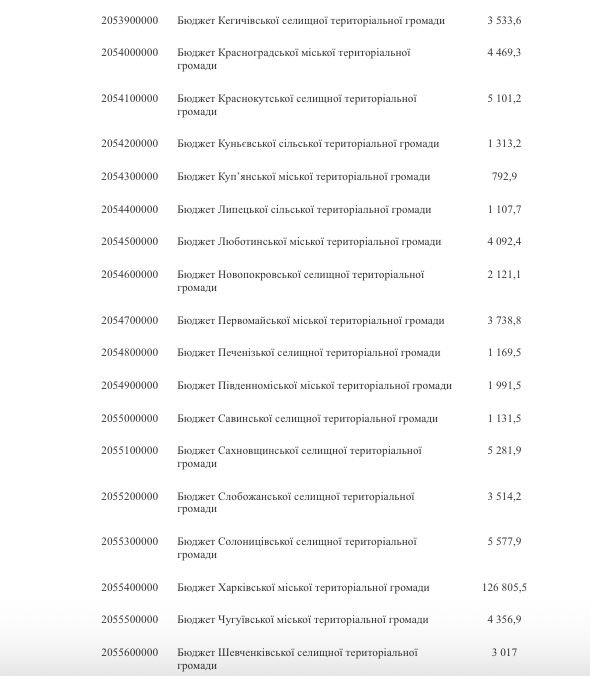The width and height of the screenshot is (590, 676).
Task: Click Бюджет Сахновщинської селищної територіальної громади
Action: 299,457
